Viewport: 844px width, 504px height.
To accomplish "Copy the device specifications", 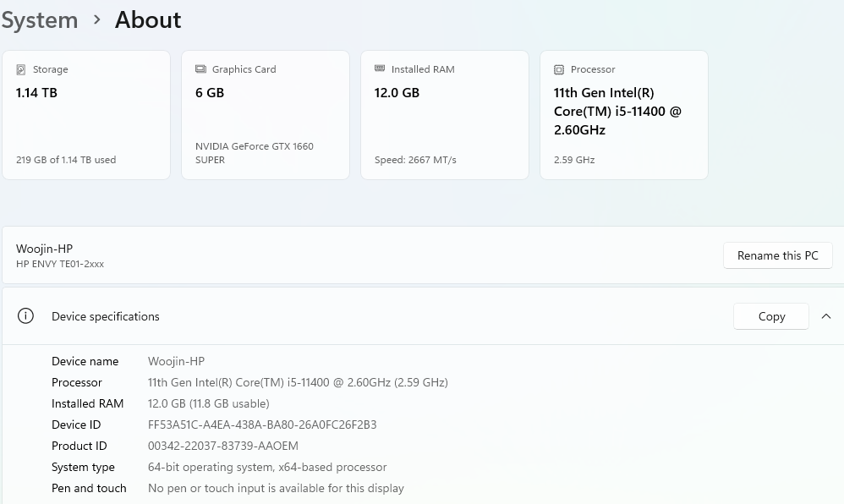I will click(x=771, y=316).
